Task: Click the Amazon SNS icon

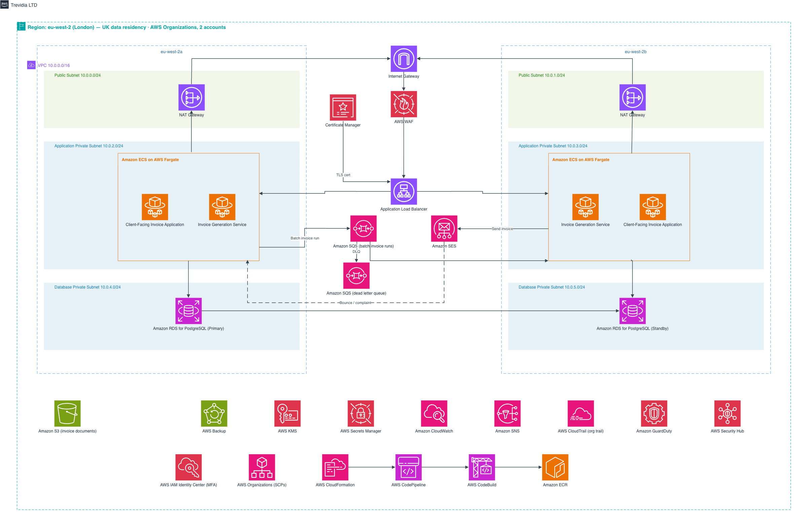Action: [507, 414]
